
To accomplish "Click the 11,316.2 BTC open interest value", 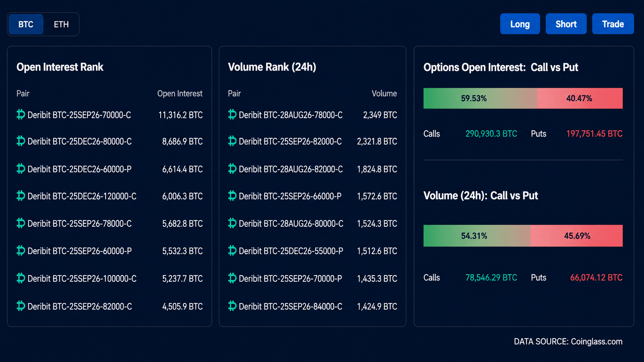I will (181, 115).
